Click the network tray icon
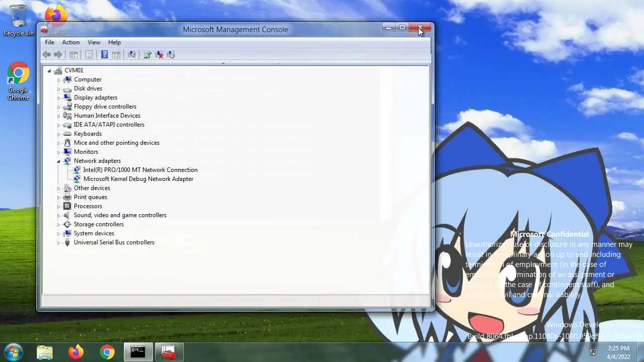The width and height of the screenshot is (644, 362). click(593, 352)
